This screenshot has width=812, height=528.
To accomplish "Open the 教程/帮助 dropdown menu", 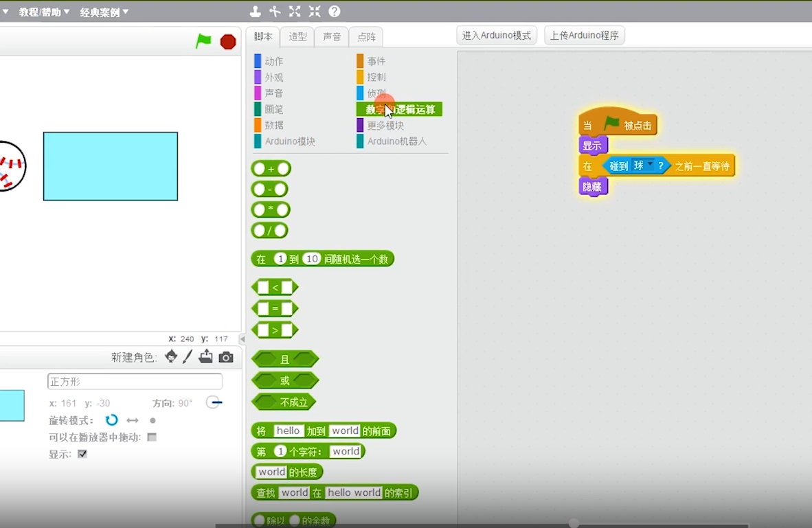I will 44,12.
